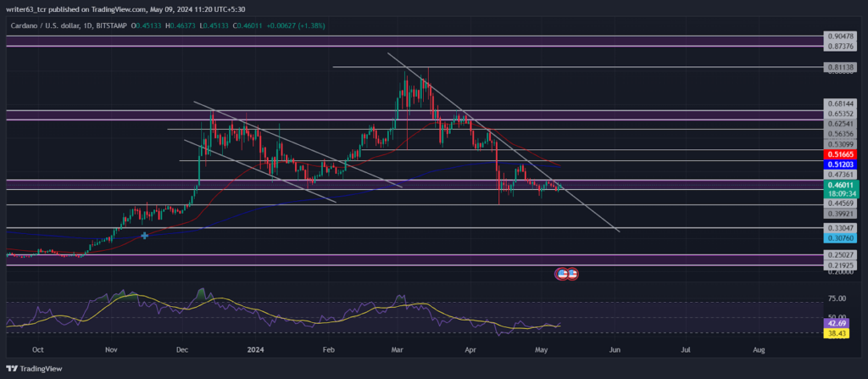Click the 0.21925 price level label

click(841, 265)
